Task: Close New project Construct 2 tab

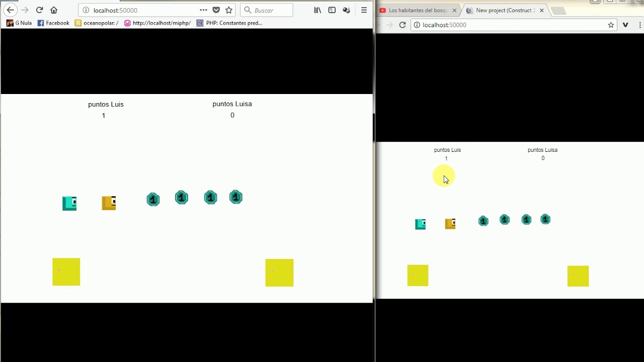Action: [541, 10]
